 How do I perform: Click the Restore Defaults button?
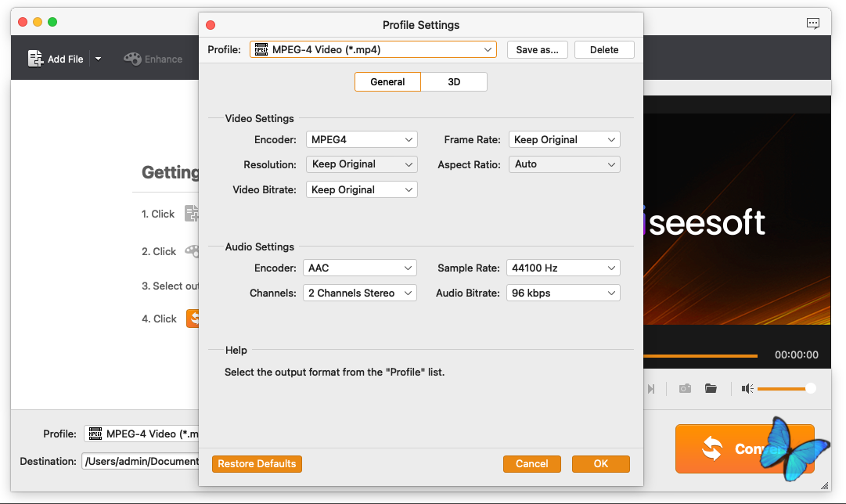(x=257, y=463)
